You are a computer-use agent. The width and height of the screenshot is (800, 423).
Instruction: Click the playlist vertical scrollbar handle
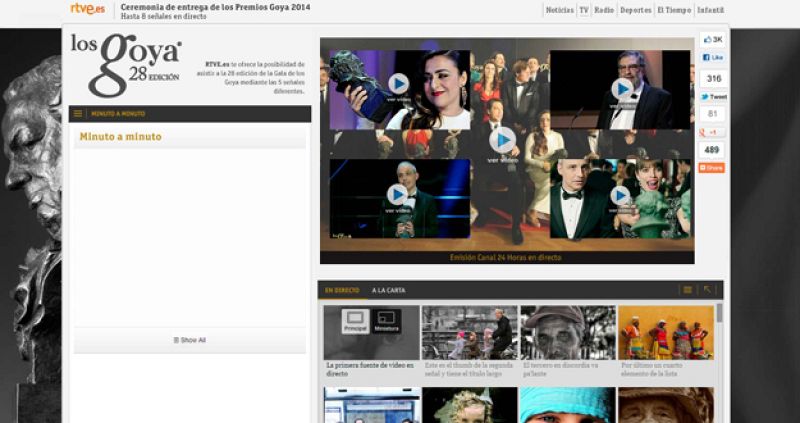[x=719, y=313]
